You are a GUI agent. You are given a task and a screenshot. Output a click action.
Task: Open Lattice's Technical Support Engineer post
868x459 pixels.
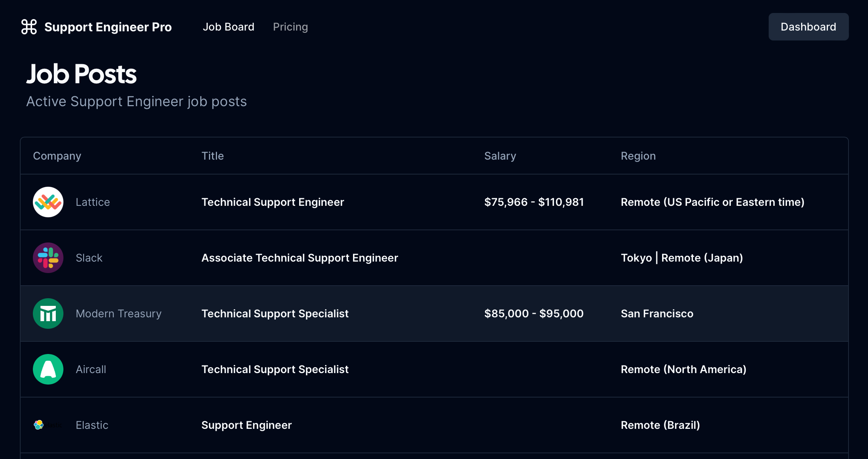tap(273, 202)
